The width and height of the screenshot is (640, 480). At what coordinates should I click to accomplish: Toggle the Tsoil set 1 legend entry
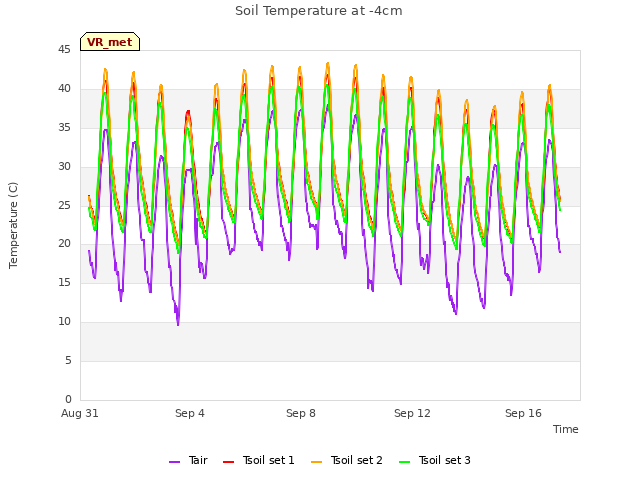(258, 460)
